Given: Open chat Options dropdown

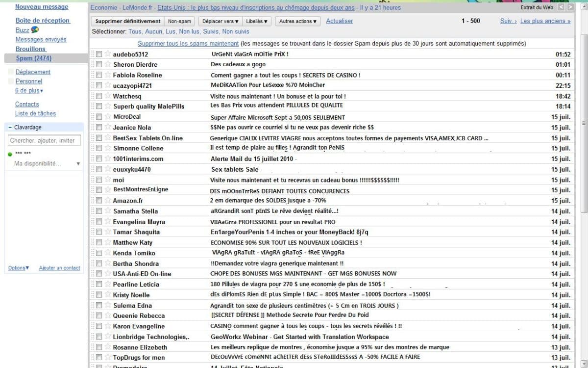Looking at the screenshot, I should pos(19,268).
